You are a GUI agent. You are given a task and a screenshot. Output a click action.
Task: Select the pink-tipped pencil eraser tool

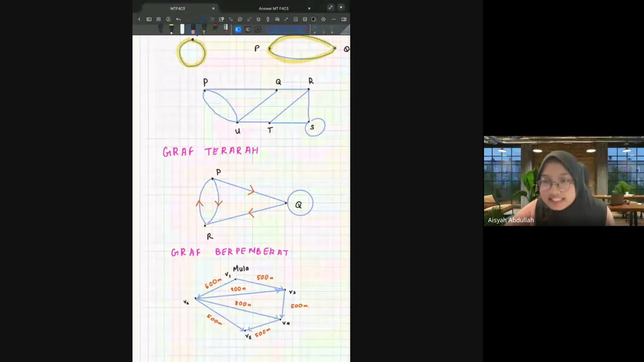coord(193,29)
